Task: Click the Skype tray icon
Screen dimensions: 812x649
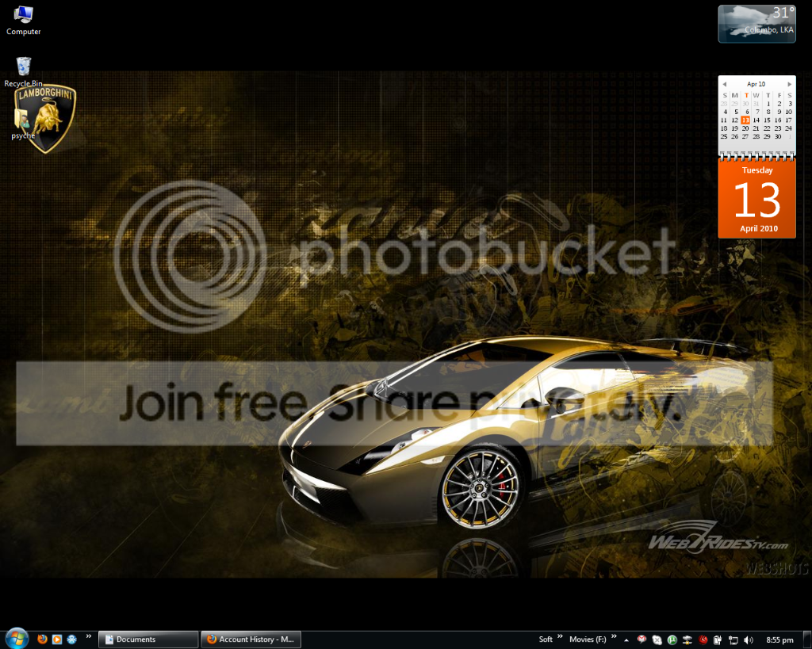Action: click(657, 639)
